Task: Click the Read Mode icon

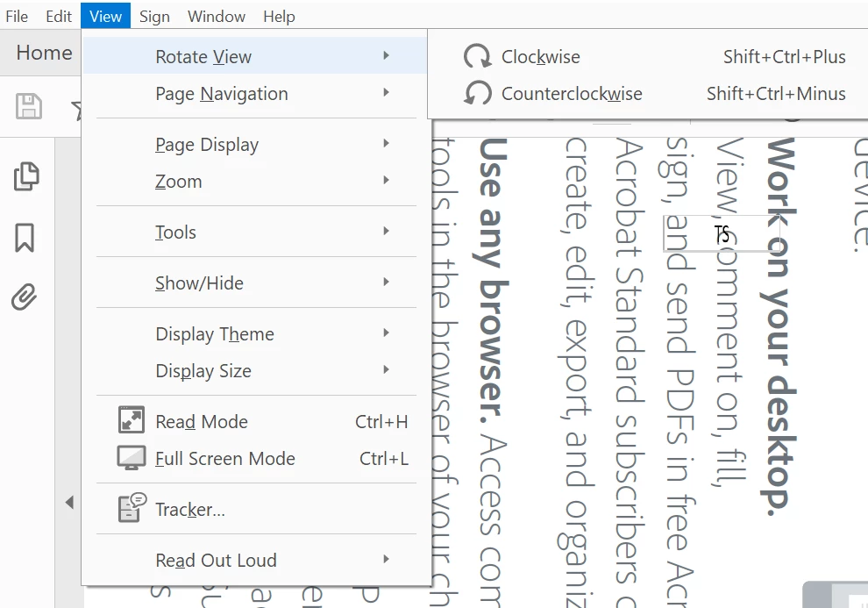Action: coord(132,419)
